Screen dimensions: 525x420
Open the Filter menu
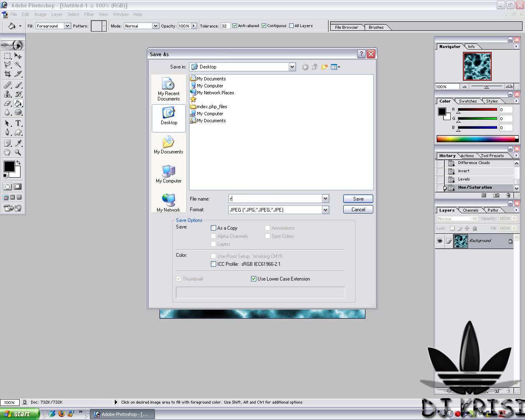[89, 14]
